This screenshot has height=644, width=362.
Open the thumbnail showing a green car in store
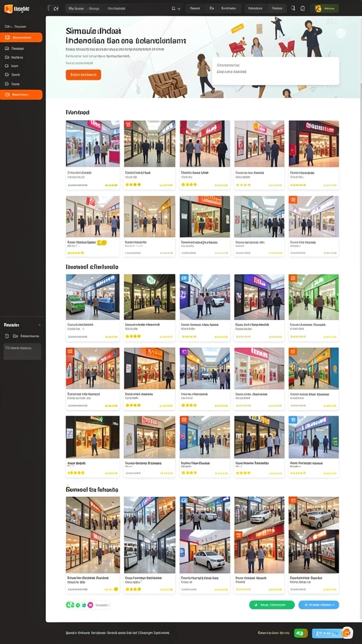click(x=93, y=297)
